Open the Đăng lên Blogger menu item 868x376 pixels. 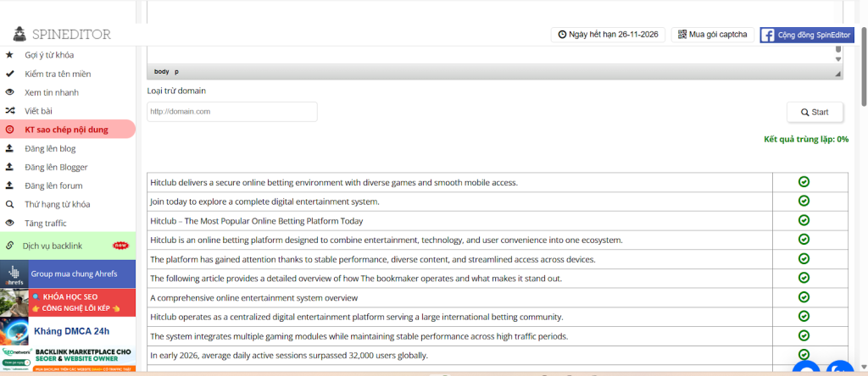pyautogui.click(x=56, y=167)
